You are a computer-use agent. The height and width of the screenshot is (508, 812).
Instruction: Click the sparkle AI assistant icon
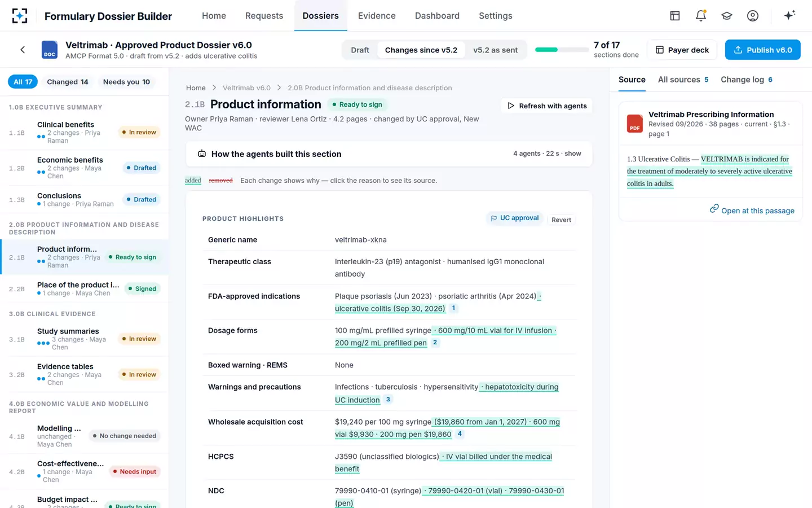point(789,15)
